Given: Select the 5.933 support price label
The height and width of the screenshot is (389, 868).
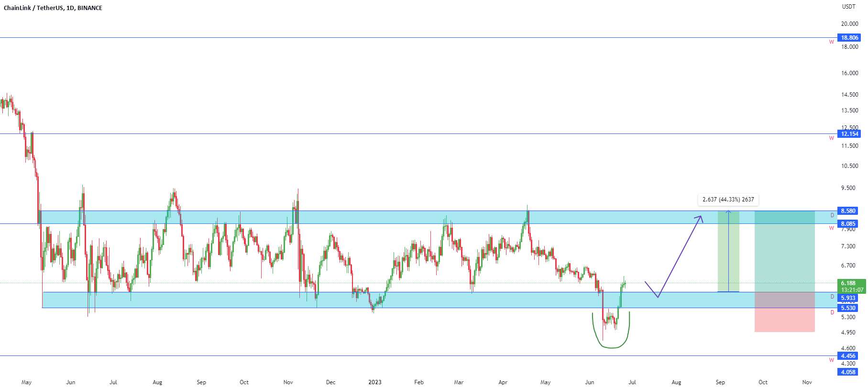Looking at the screenshot, I should [x=848, y=298].
